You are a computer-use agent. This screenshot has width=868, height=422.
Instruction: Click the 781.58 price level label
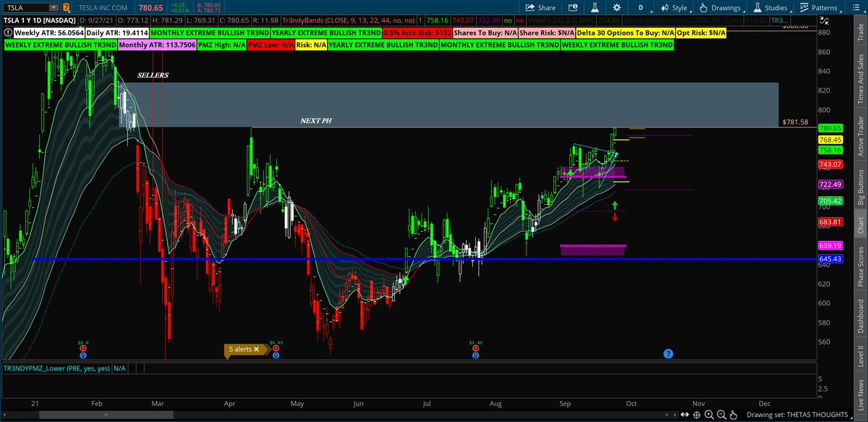(x=795, y=122)
